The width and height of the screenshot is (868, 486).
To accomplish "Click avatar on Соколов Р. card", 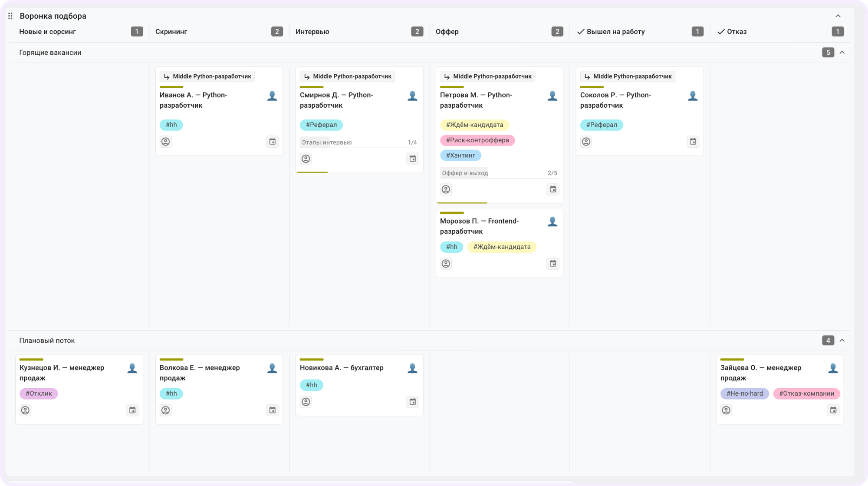I will pos(693,96).
